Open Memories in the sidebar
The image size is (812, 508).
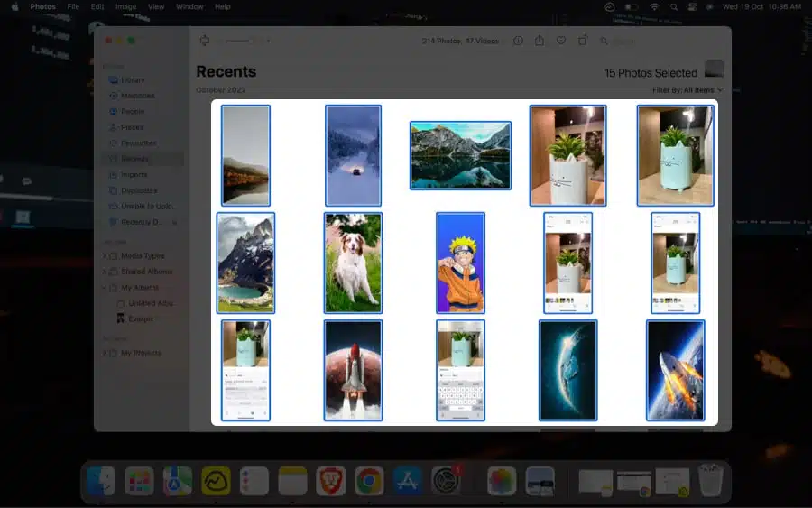click(x=143, y=96)
